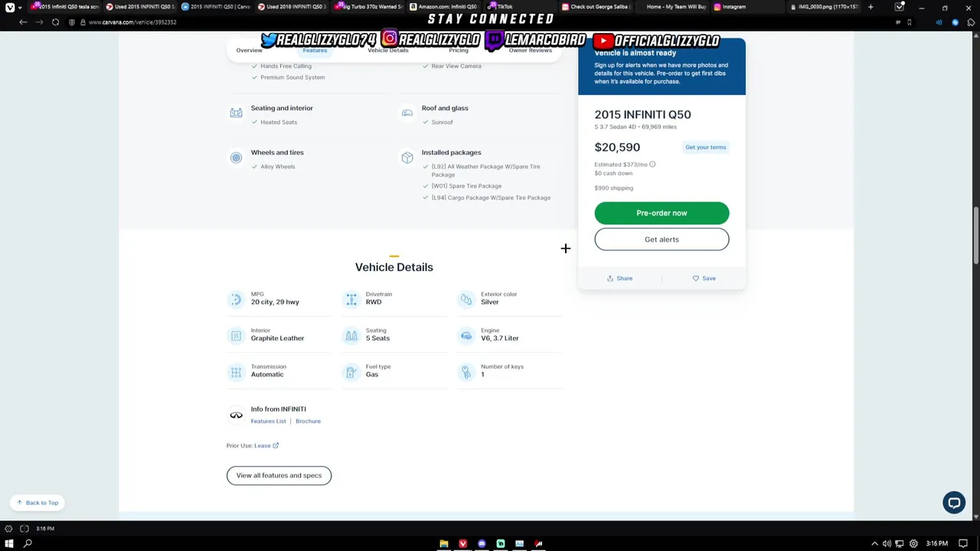980x551 pixels.
Task: Click the Alloy Wheels feature text
Action: coord(277,167)
